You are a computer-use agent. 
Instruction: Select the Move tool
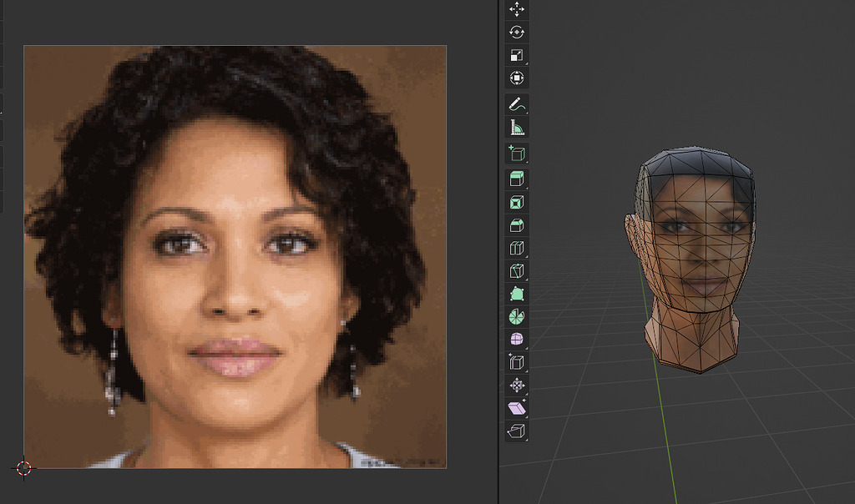(x=517, y=10)
